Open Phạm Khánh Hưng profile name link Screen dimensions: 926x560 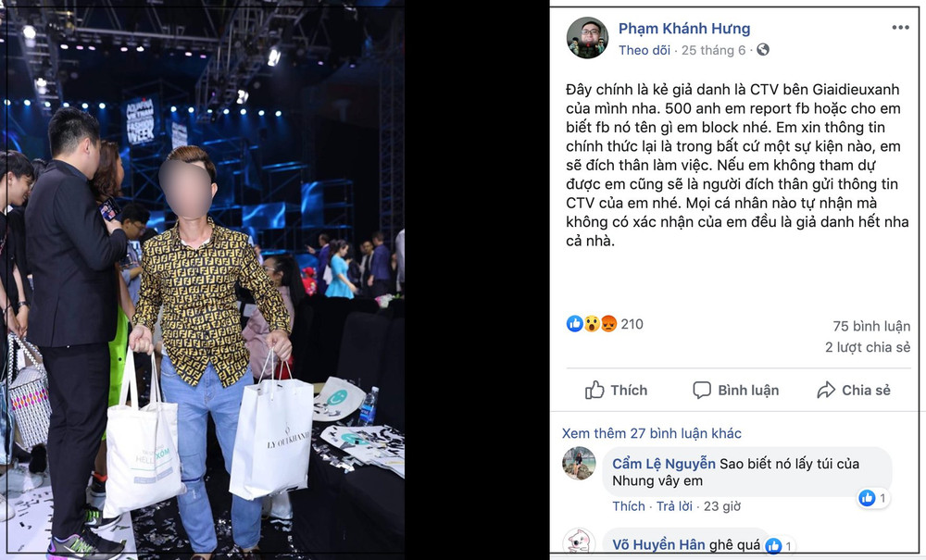point(684,29)
